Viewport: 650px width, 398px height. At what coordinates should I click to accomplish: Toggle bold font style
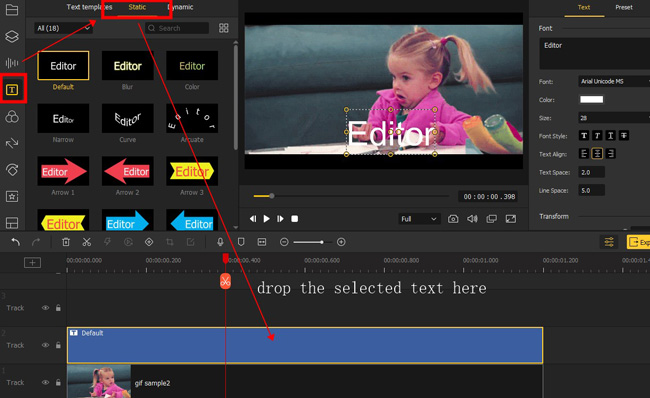[x=584, y=136]
